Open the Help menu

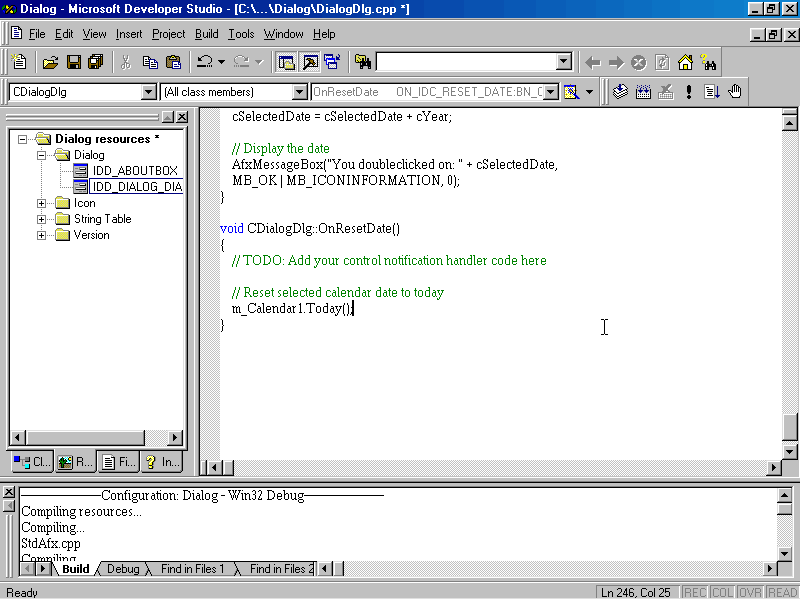[x=324, y=34]
